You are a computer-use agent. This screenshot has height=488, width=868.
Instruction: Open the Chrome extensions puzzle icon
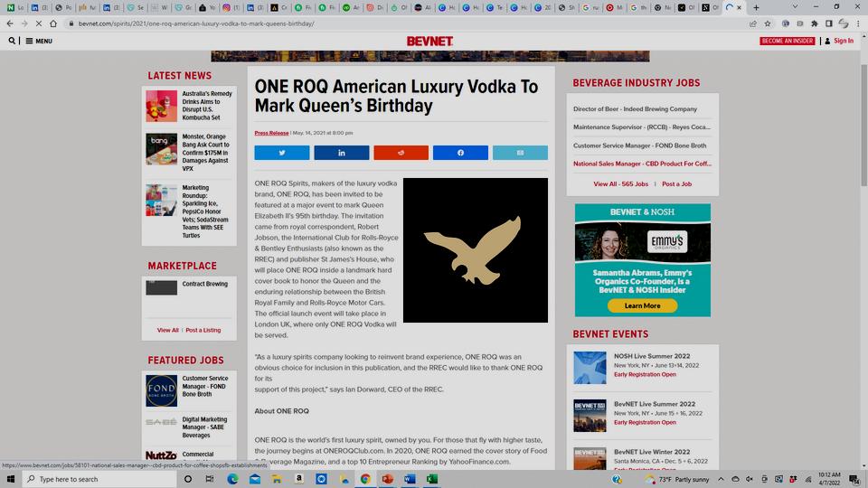[815, 23]
